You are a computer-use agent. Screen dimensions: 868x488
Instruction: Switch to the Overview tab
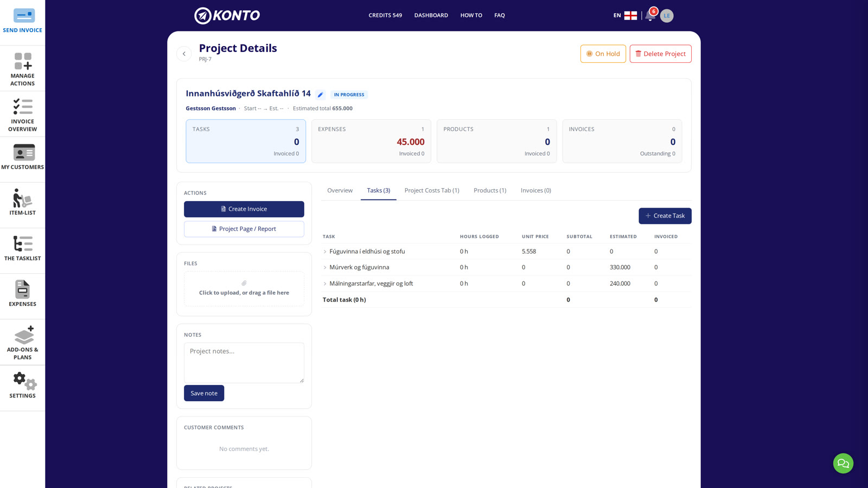coord(340,190)
